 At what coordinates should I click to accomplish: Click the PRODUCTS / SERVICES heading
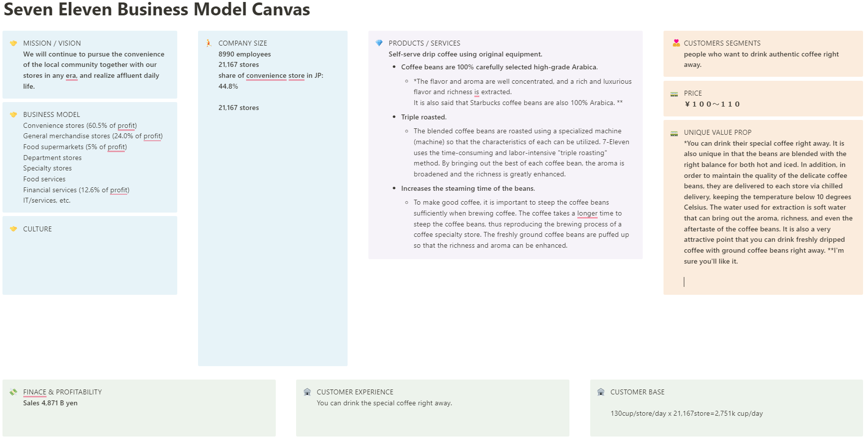(x=424, y=43)
